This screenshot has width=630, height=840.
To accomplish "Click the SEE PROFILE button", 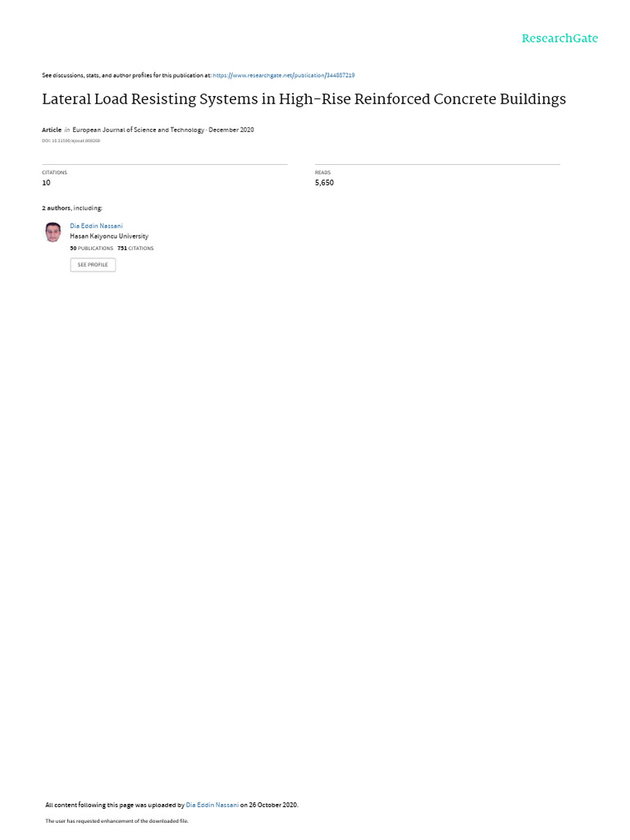I will pos(93,265).
